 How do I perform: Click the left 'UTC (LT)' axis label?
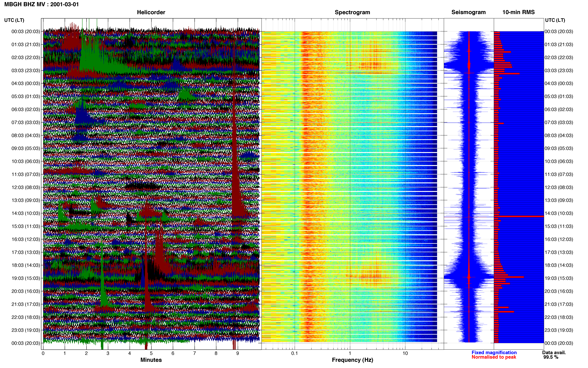click(x=14, y=20)
